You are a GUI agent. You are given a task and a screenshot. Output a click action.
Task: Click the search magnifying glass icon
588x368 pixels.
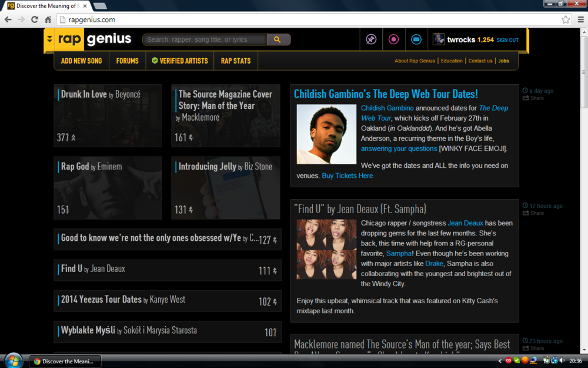click(278, 39)
